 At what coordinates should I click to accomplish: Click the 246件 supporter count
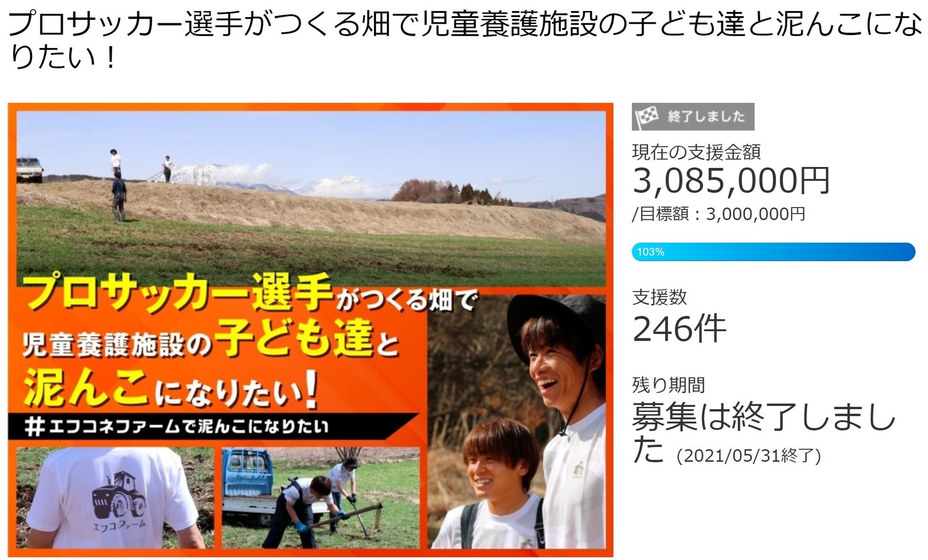pyautogui.click(x=679, y=328)
